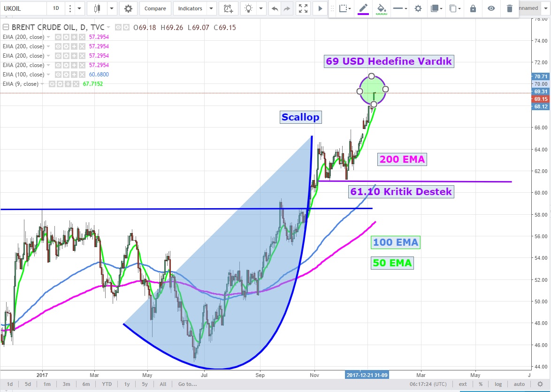Collapse the BRENT CRUDE OIL legend
The image size is (551, 392).
[x=6, y=28]
